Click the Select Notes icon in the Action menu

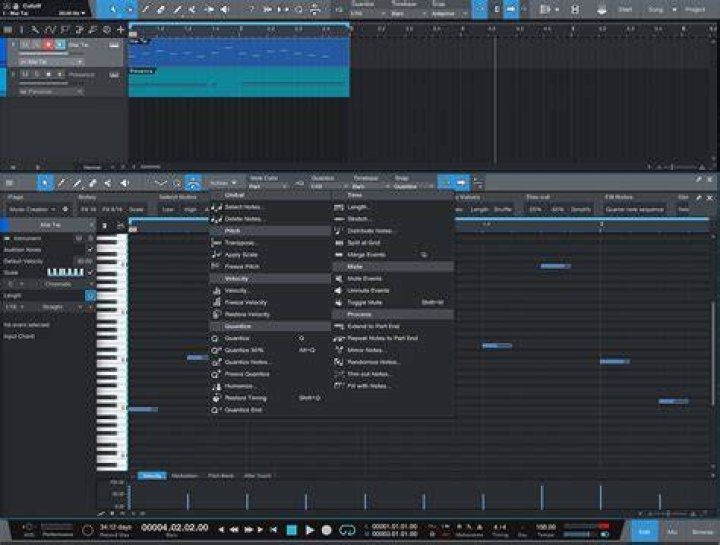(216, 207)
